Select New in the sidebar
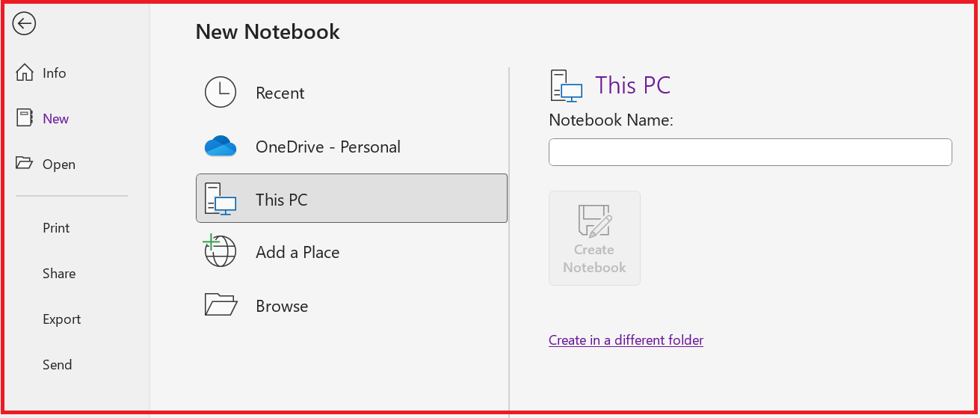980x418 pixels. [x=43, y=119]
